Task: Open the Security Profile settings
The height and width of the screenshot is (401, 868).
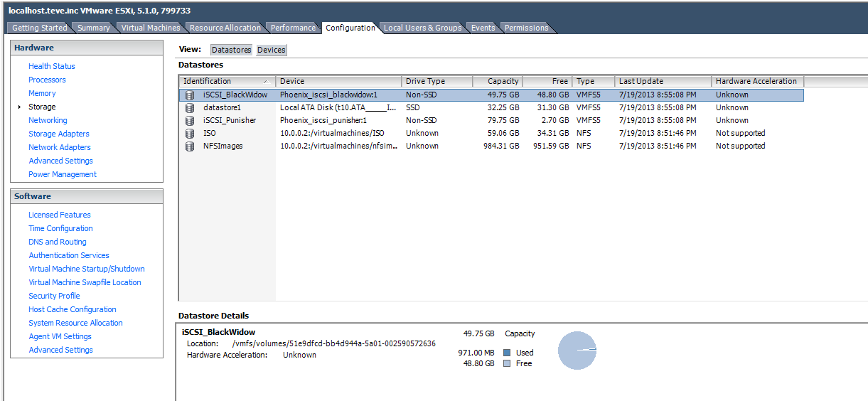Action: click(x=54, y=296)
